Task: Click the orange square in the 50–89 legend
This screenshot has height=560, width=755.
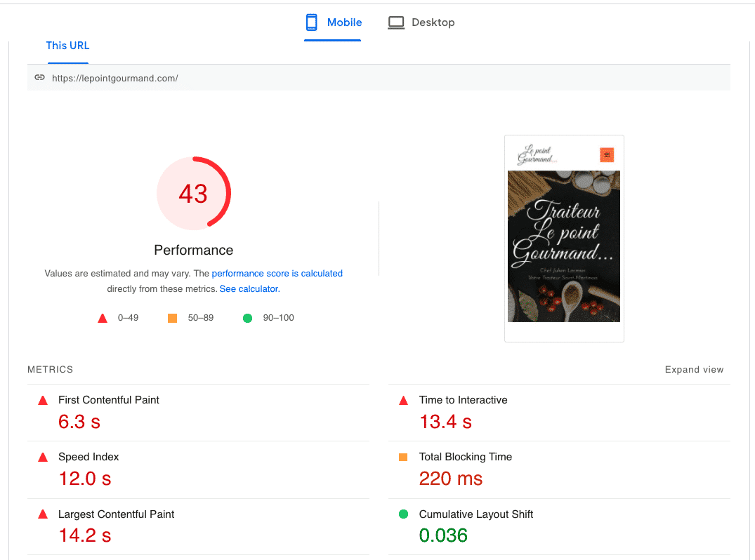Action: tap(172, 317)
